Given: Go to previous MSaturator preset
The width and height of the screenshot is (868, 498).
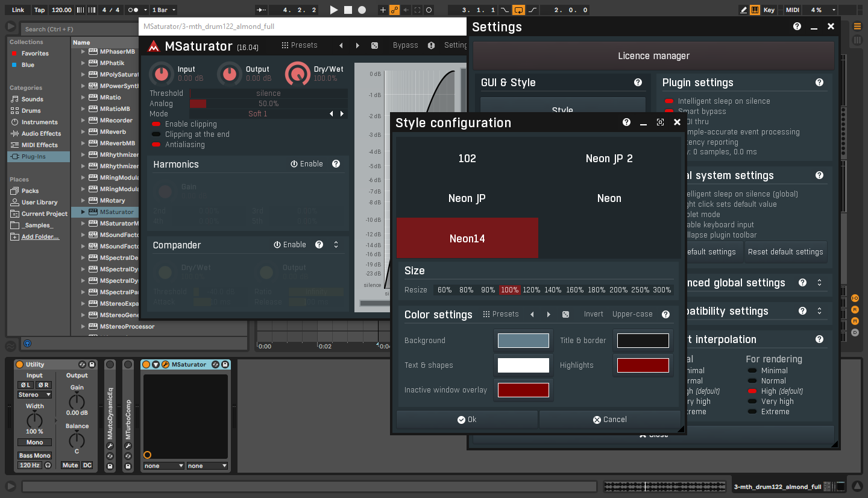Looking at the screenshot, I should tap(341, 45).
